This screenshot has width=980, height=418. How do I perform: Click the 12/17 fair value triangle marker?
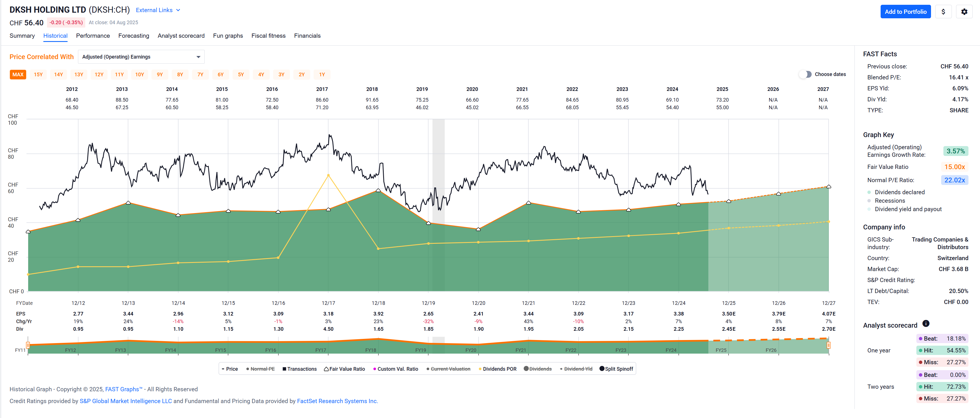(x=328, y=209)
